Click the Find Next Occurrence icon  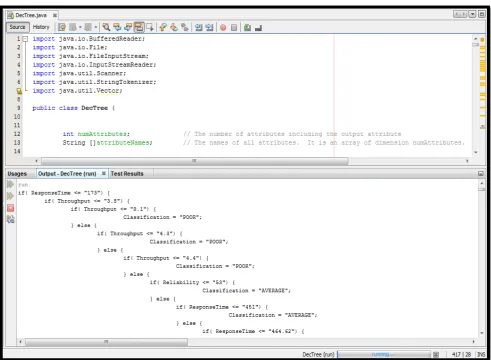(x=128, y=27)
